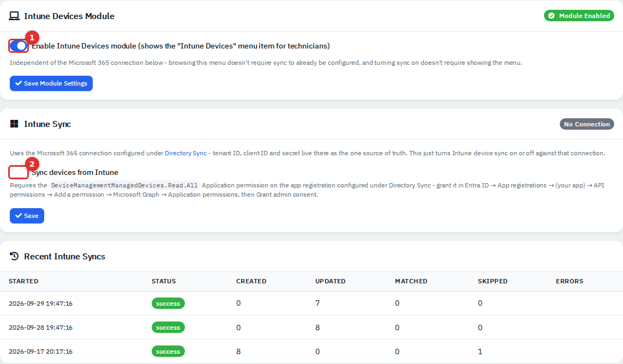623x364 pixels.
Task: Click the history icon beside Recent Intune Syncs
Action: (14, 256)
